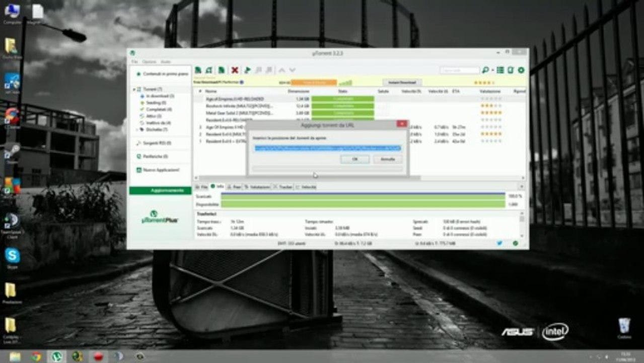Switch to the File tab in details pane

point(201,187)
